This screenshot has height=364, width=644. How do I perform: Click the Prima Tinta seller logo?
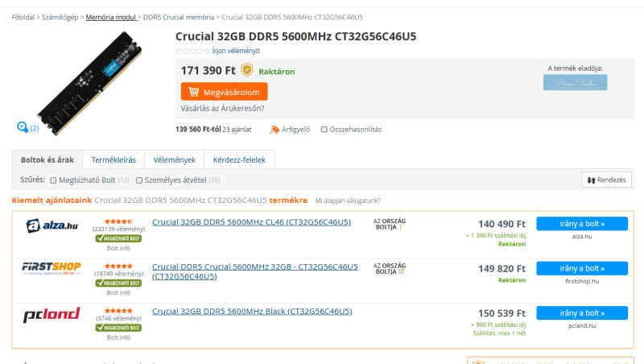(575, 82)
